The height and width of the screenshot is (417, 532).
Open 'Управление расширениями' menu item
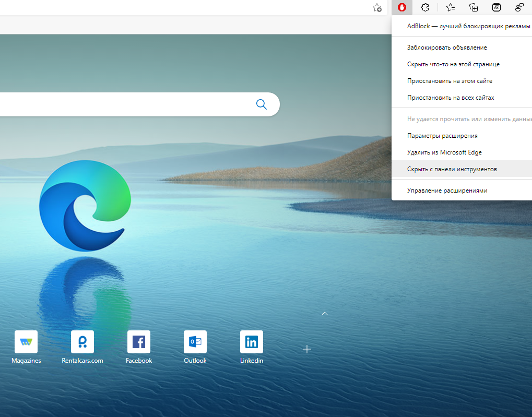[x=462, y=190]
